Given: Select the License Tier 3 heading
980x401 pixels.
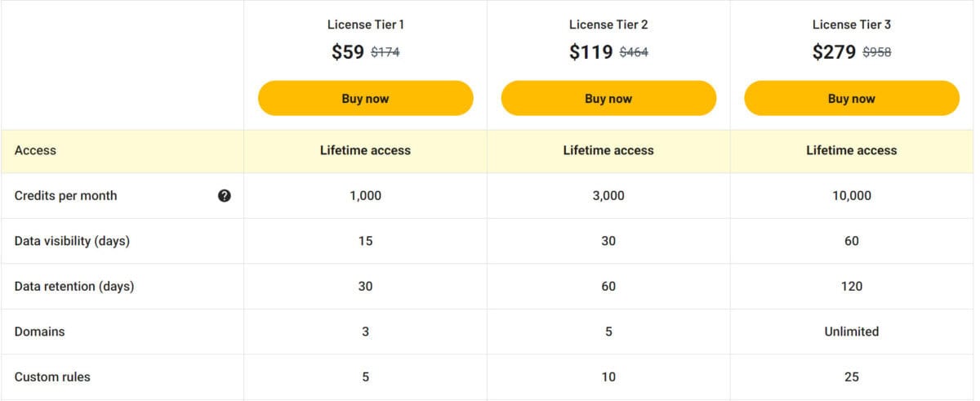Looking at the screenshot, I should (852, 25).
